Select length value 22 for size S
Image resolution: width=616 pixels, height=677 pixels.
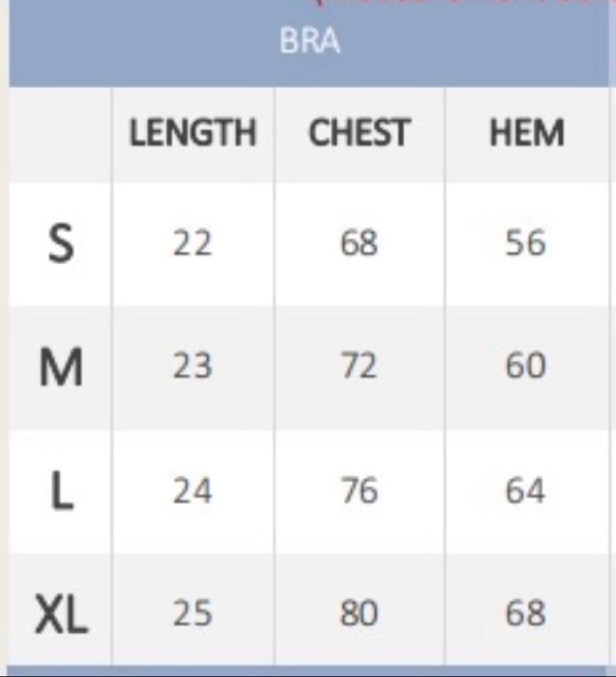[x=192, y=244]
